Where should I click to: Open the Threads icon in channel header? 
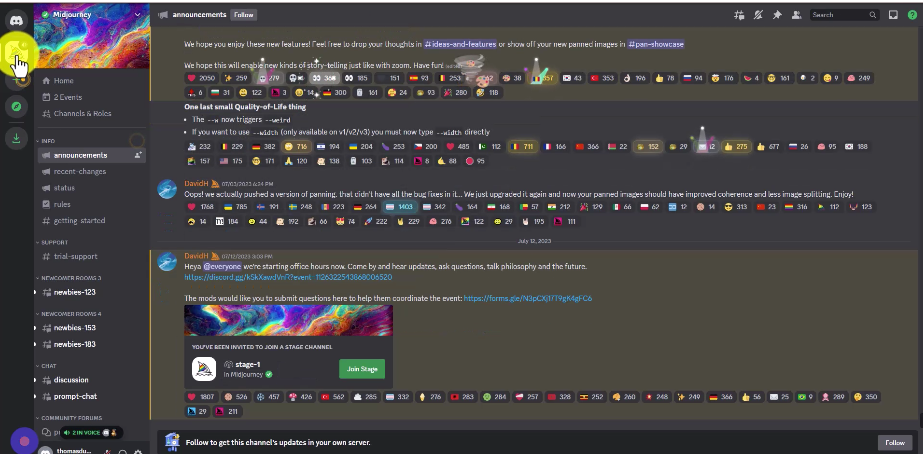(x=739, y=15)
